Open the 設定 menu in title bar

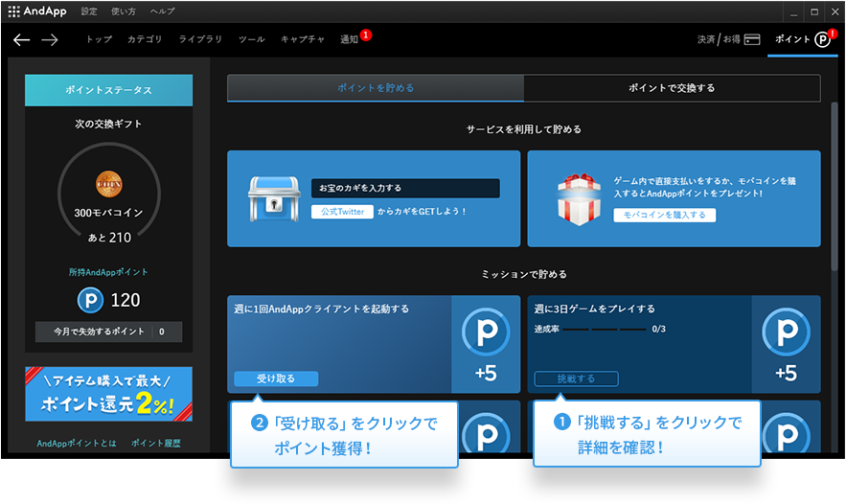[x=89, y=11]
